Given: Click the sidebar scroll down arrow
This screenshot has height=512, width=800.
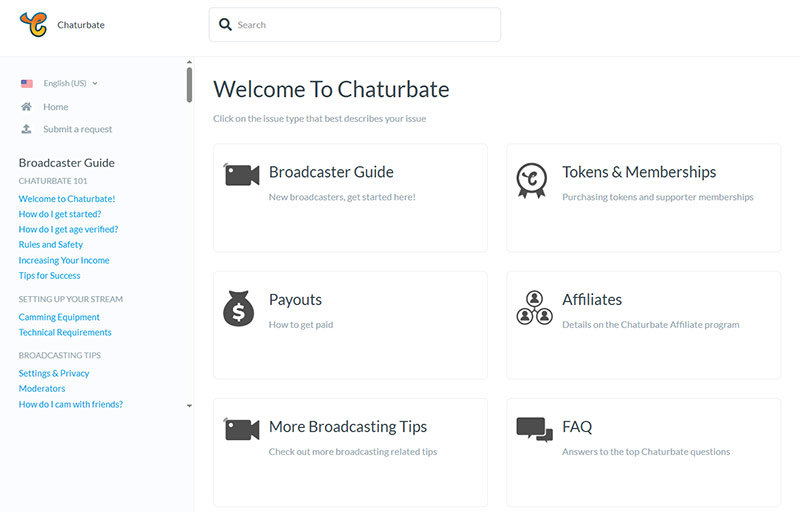Looking at the screenshot, I should coord(189,406).
